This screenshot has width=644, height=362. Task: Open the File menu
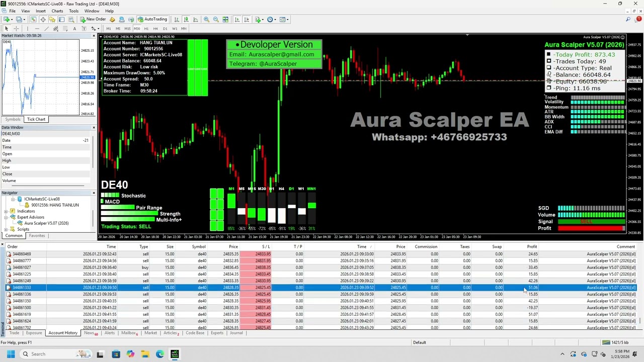coord(12,11)
